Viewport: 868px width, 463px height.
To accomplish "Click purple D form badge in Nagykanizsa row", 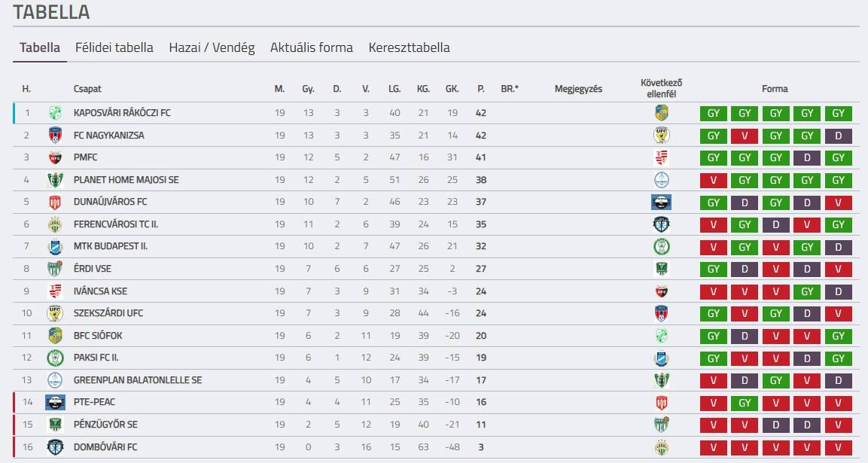I will pyautogui.click(x=838, y=136).
